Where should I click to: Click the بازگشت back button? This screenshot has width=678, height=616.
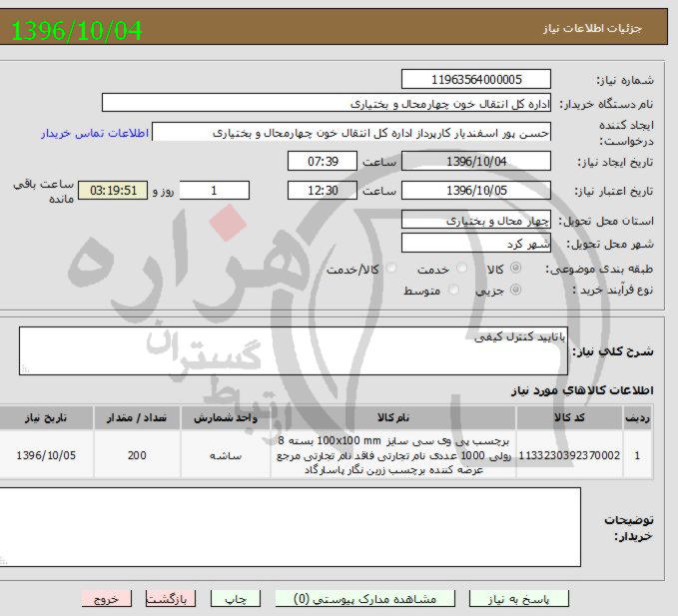pos(171,599)
